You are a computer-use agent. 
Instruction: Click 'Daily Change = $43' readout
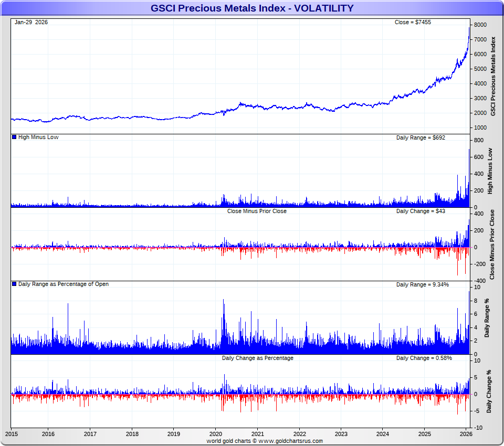pos(421,211)
